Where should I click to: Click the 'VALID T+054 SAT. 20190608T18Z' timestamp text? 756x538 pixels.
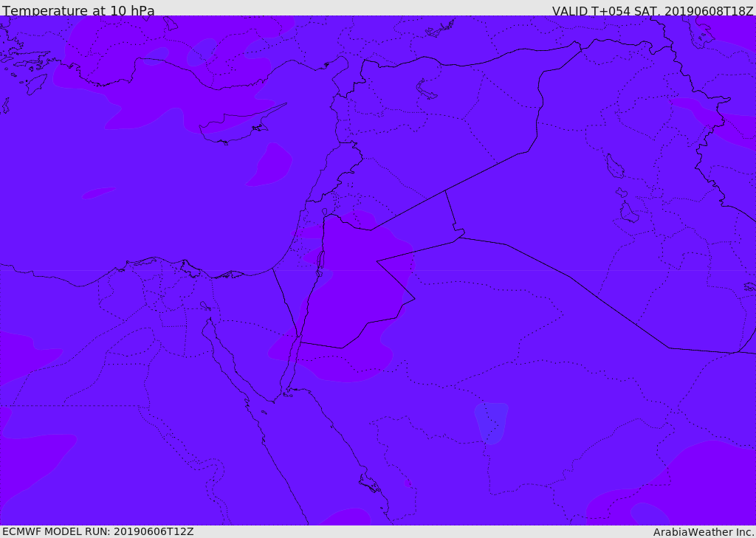(653, 10)
